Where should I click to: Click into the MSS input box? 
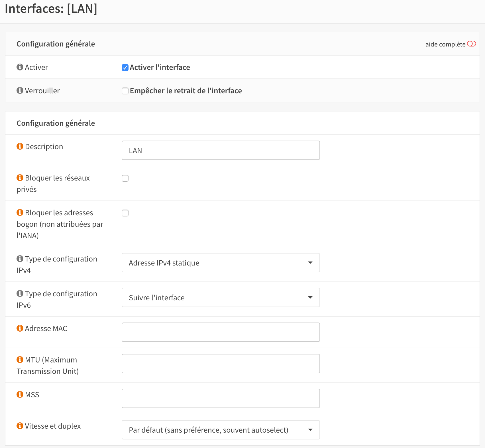221,398
